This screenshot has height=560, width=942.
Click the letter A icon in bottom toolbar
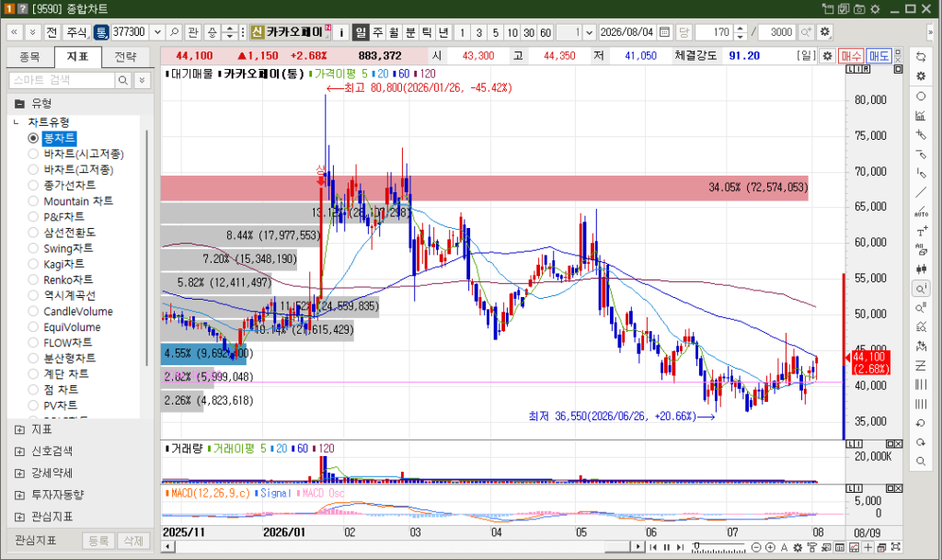click(784, 547)
